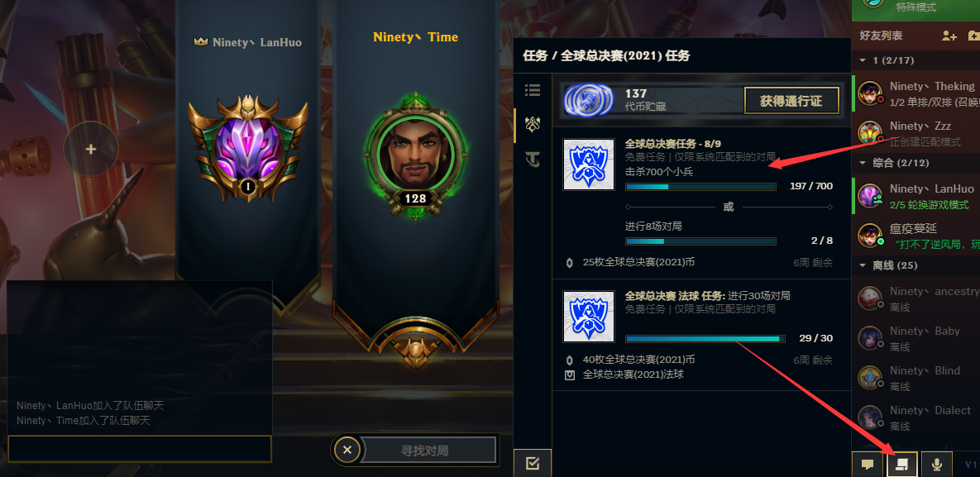Screen dimensions: 980x477
Task: Select friend Ninety丶Theking in list
Action: (915, 93)
